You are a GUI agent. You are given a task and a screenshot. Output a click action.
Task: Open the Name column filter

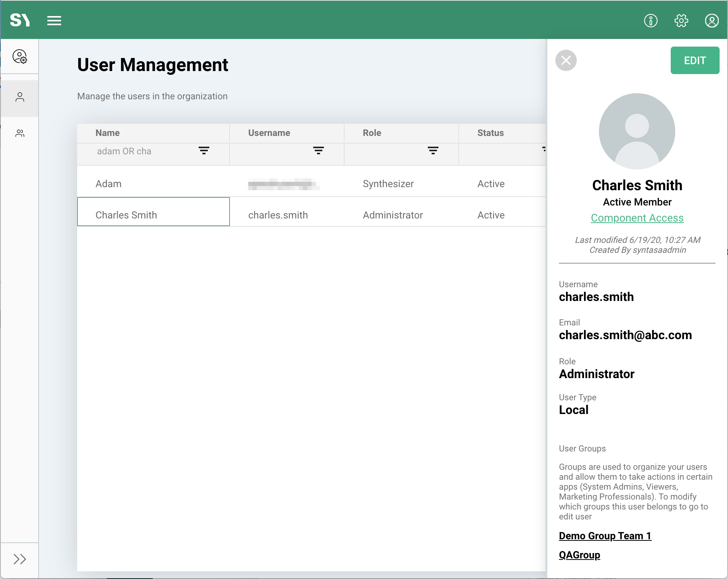(204, 150)
